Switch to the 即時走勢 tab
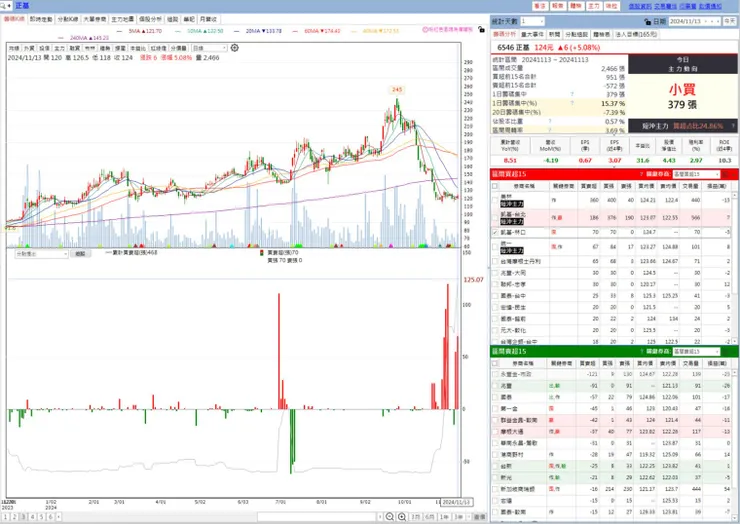Screen dimensions: 740x524 tap(41, 19)
